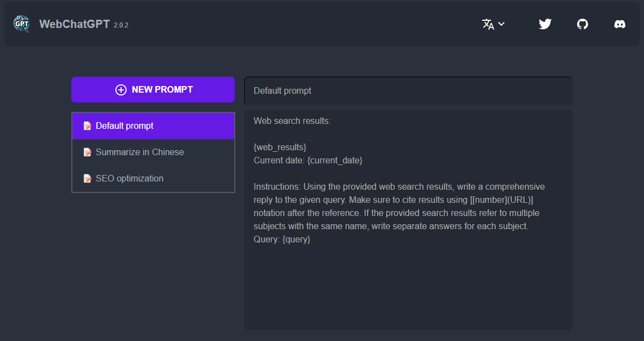
Task: Select the SEO optimization prompt
Action: pyautogui.click(x=153, y=179)
